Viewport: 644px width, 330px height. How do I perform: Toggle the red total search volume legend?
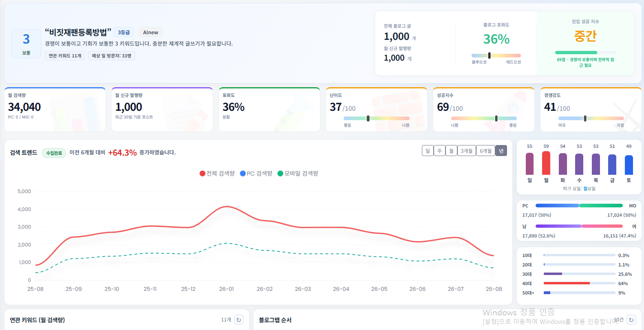click(x=217, y=174)
